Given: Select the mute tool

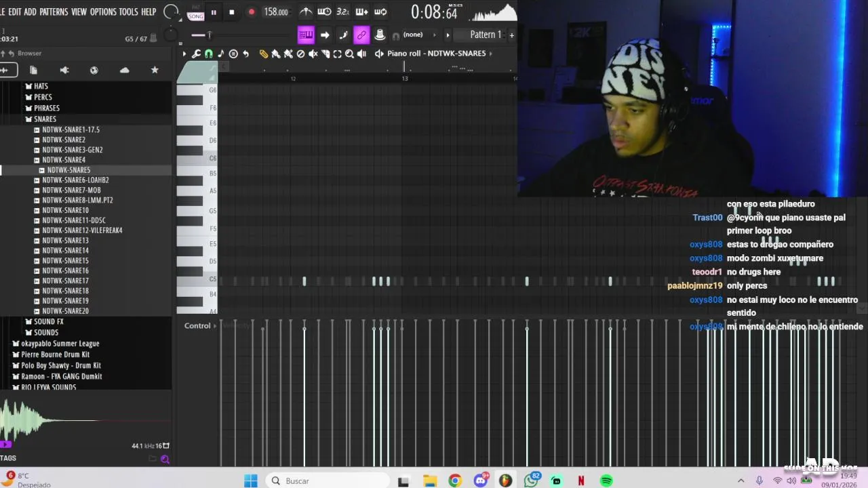Looking at the screenshot, I should (x=313, y=54).
